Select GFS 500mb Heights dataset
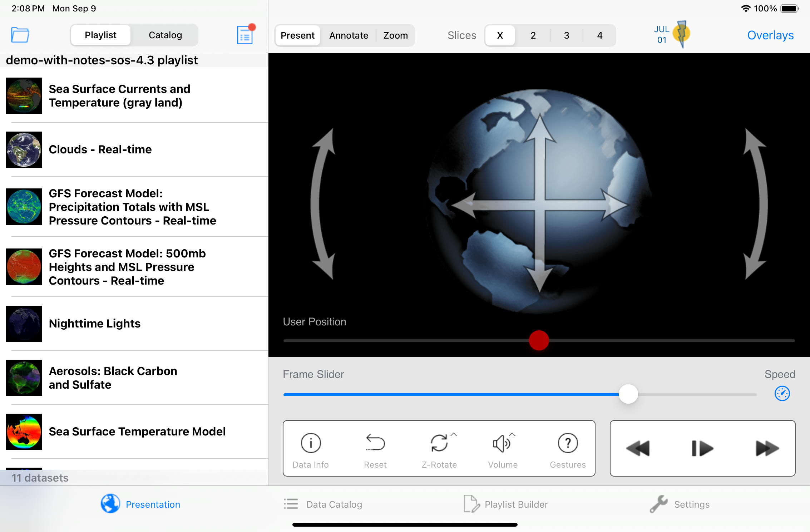The width and height of the screenshot is (810, 532). pyautogui.click(x=134, y=267)
